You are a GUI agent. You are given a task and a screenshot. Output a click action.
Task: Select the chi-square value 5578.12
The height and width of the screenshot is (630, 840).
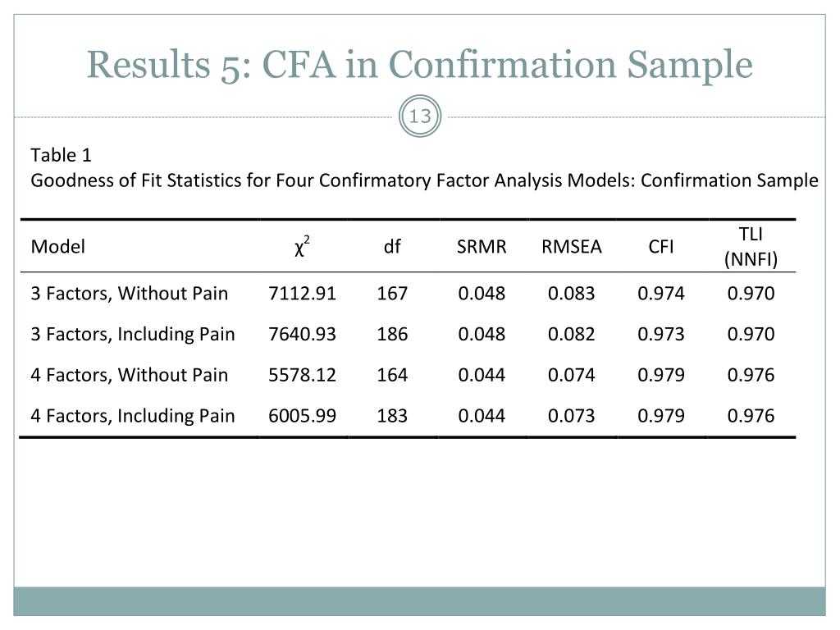coord(302,376)
